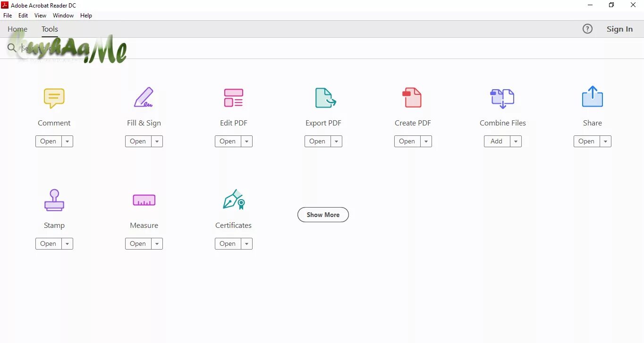Expand the Comment Open dropdown arrow

(x=68, y=142)
